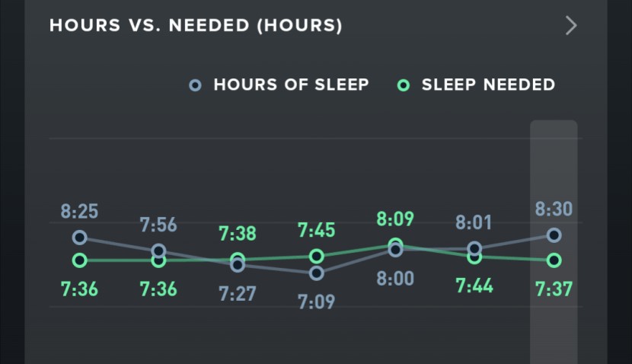This screenshot has width=632, height=364.
Task: Tap the 7:38 sleep needed green point
Action: (238, 259)
